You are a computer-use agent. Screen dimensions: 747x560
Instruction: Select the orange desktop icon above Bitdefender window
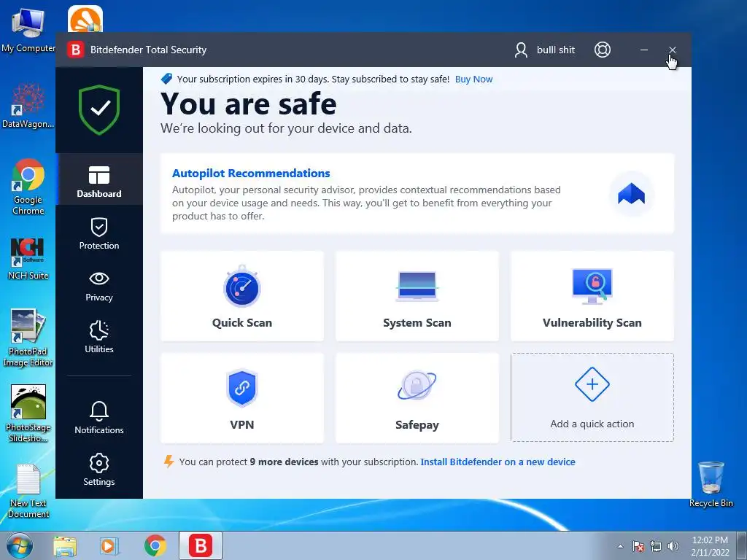click(x=85, y=19)
